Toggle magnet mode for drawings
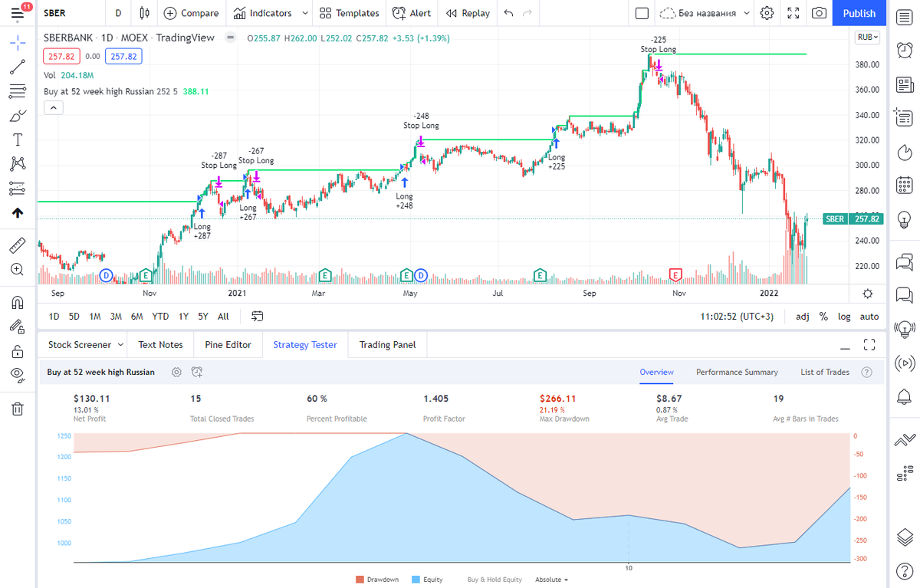This screenshot has width=920, height=588. 17,302
